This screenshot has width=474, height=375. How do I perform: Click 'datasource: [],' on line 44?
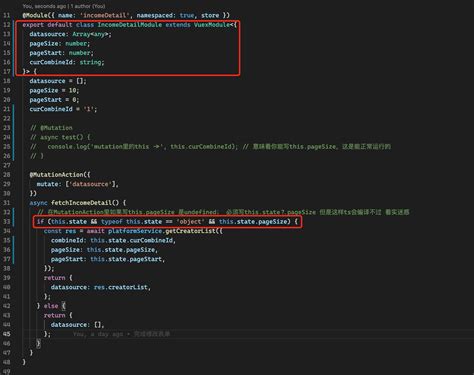click(x=77, y=324)
